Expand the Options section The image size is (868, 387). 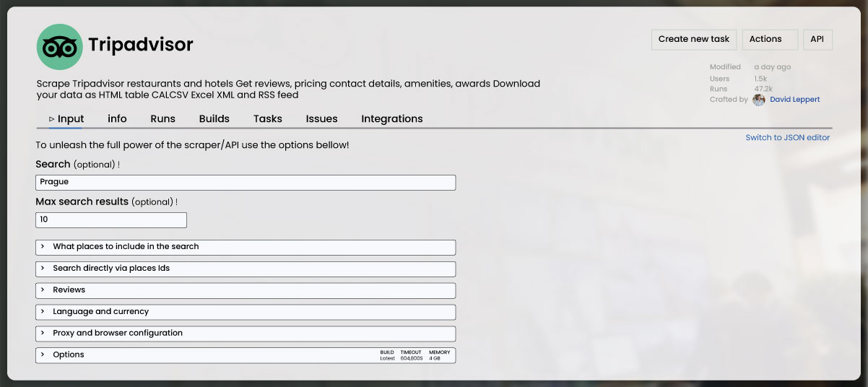[246, 355]
